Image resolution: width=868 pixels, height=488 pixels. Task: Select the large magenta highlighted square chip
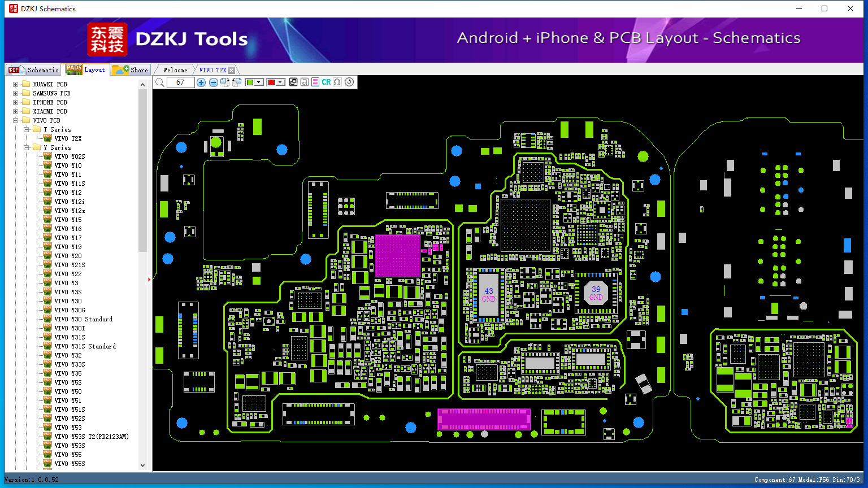coord(398,255)
